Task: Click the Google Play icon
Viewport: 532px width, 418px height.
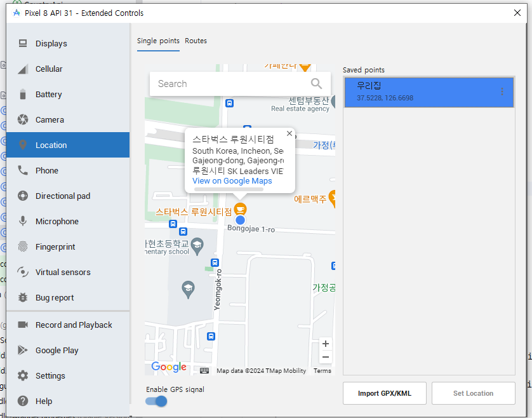Action: [23, 350]
